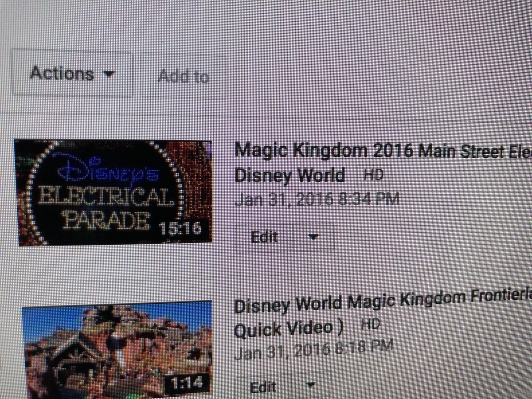
Task: Expand edit options arrow for the Electrical Parade video
Action: [x=313, y=238]
